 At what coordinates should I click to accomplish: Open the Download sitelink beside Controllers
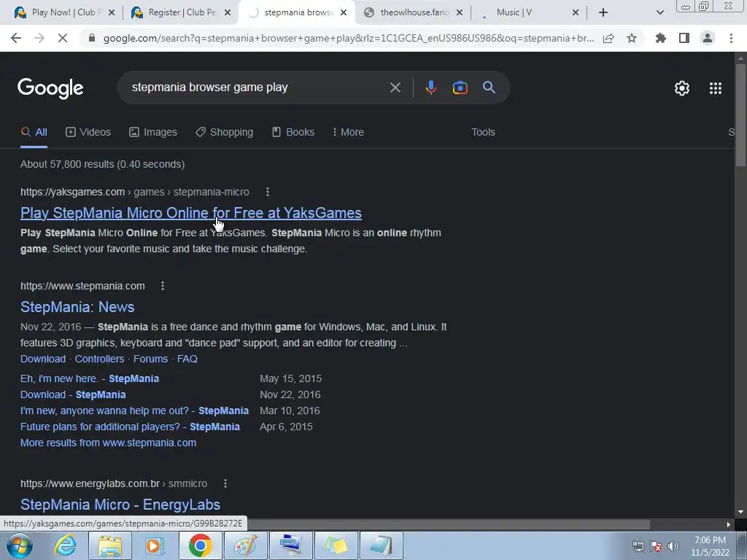[43, 359]
